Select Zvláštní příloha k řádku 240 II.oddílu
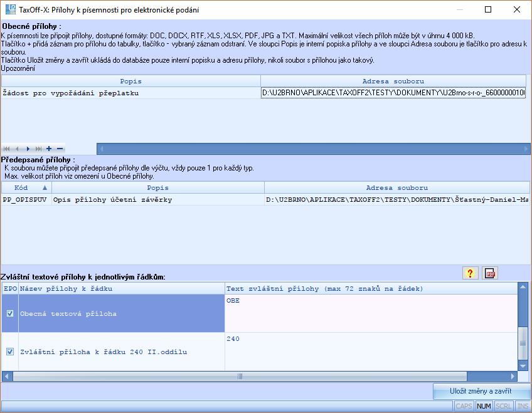 click(122, 352)
